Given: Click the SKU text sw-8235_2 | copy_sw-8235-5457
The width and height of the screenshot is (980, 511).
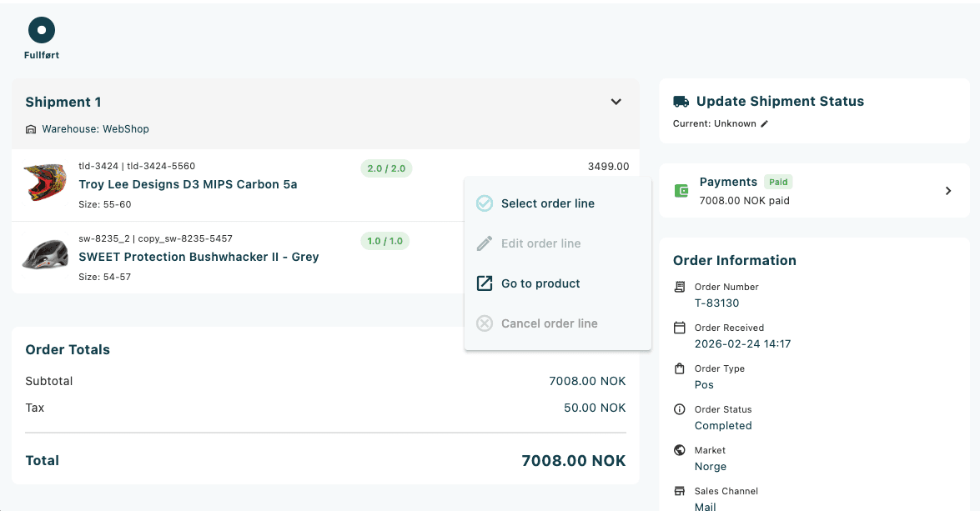Looking at the screenshot, I should pyautogui.click(x=156, y=238).
